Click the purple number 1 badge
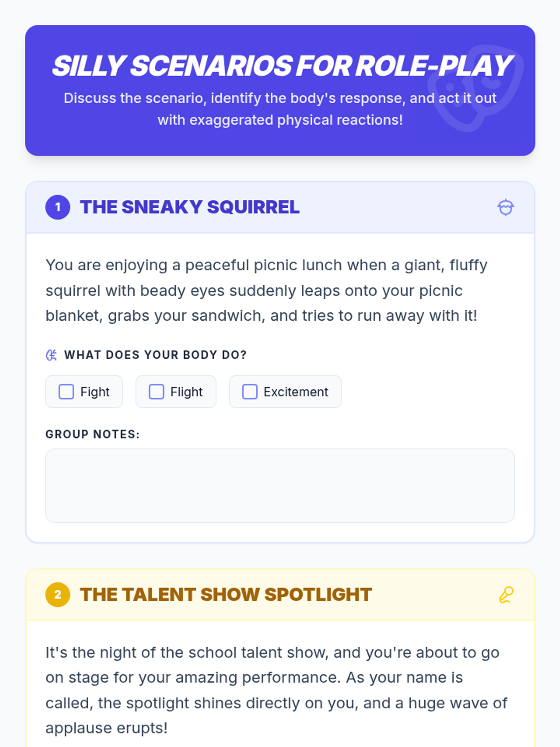 pyautogui.click(x=58, y=207)
